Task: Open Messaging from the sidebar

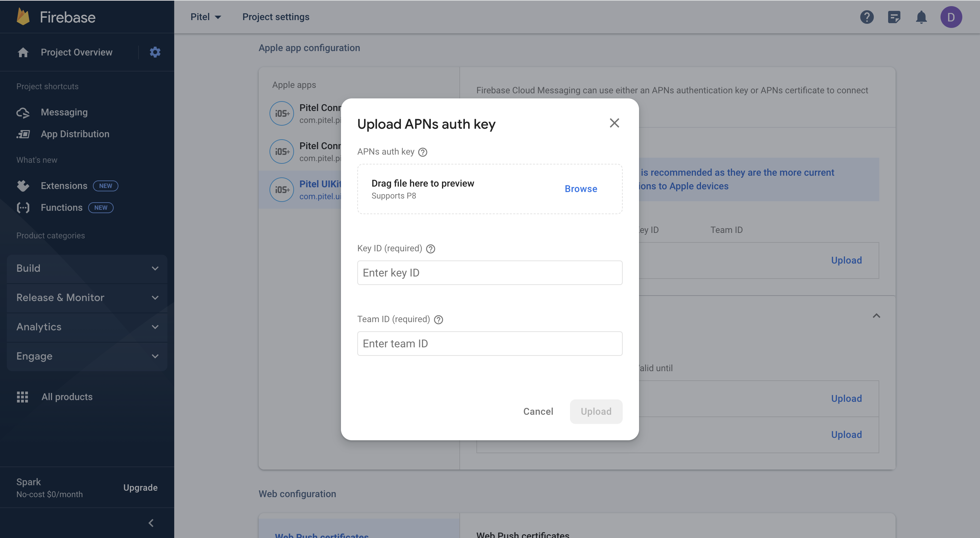Action: coord(64,112)
